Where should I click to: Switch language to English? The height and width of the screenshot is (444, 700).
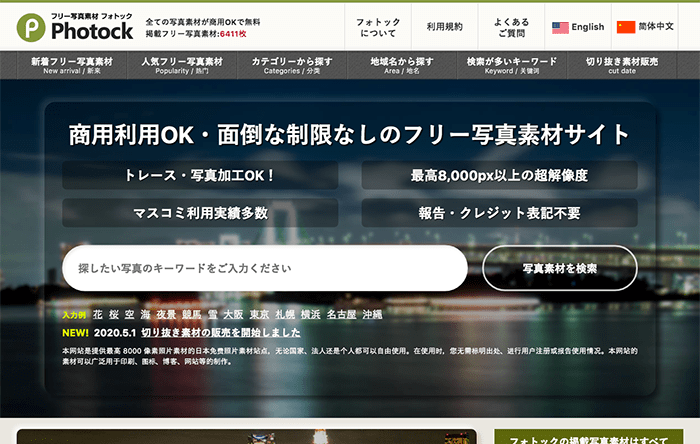coord(578,27)
